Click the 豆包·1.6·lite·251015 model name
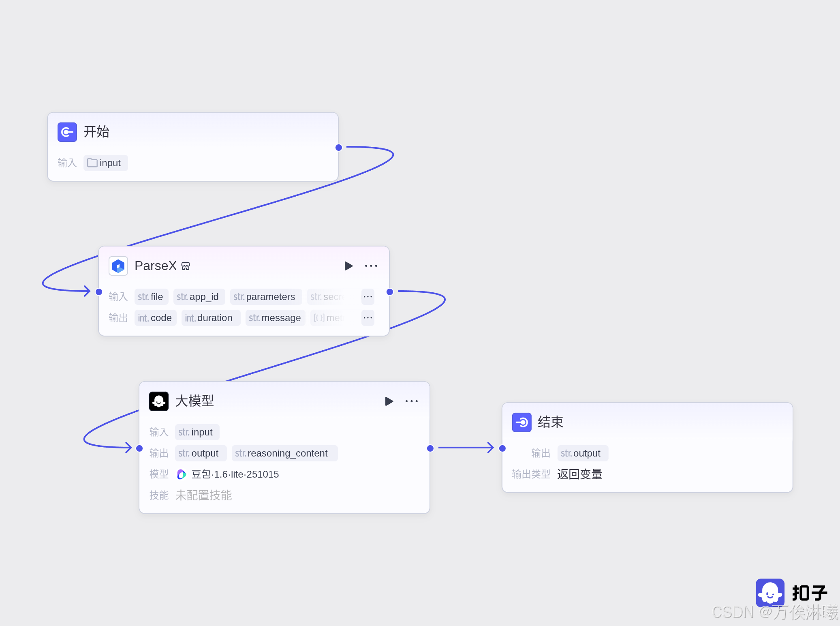 235,474
